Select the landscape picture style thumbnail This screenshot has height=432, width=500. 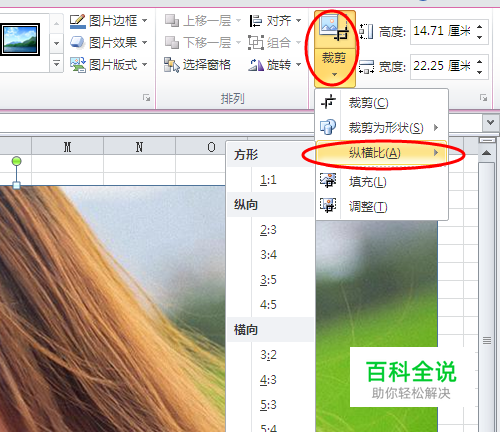coord(20,39)
